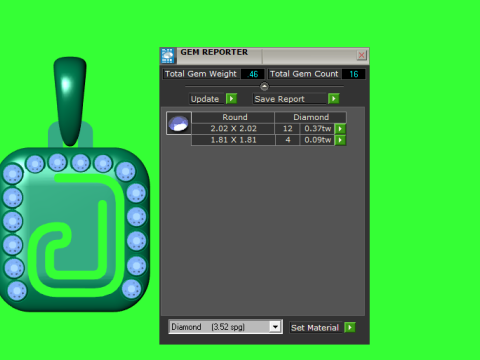Click the Diamond (3.52 spg) text in the combo box
This screenshot has width=480, height=360.
(x=208, y=327)
